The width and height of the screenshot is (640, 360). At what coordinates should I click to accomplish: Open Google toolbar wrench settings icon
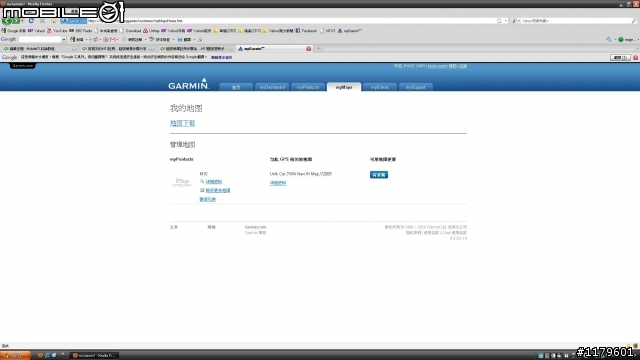609,40
